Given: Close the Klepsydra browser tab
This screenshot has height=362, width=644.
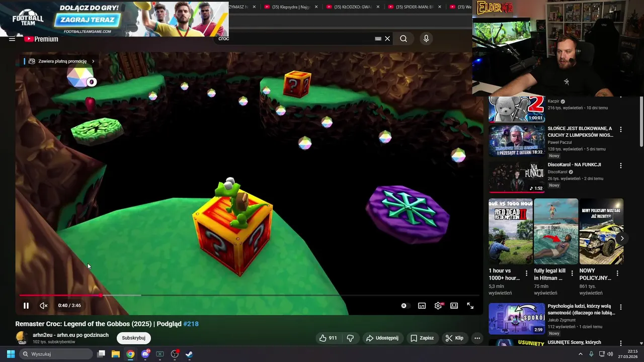Looking at the screenshot, I should point(316,7).
